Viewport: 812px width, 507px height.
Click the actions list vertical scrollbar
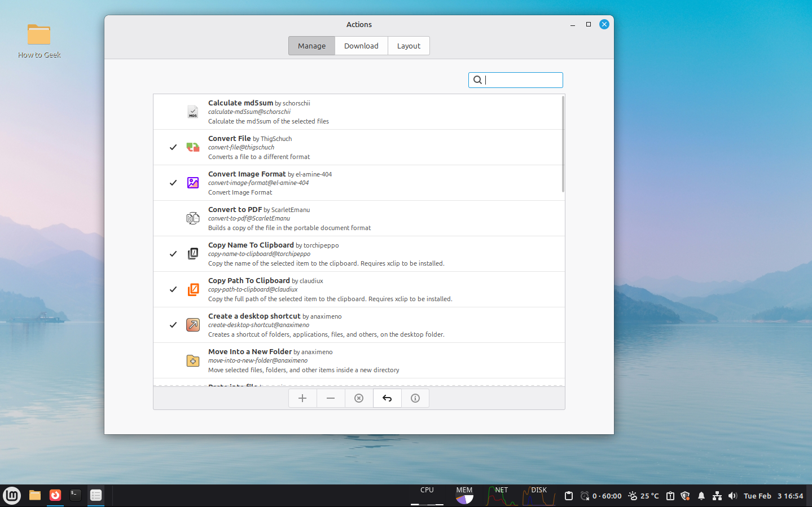pyautogui.click(x=563, y=144)
